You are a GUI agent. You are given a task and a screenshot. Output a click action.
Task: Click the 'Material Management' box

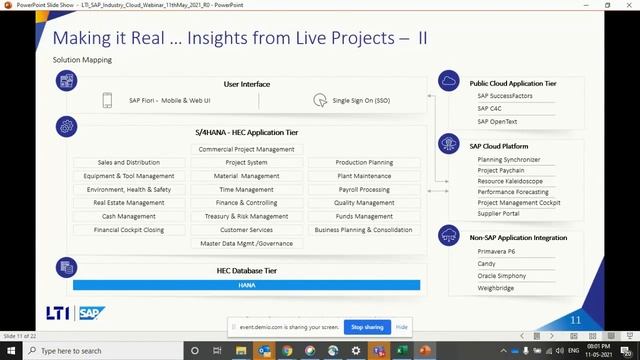point(247,176)
